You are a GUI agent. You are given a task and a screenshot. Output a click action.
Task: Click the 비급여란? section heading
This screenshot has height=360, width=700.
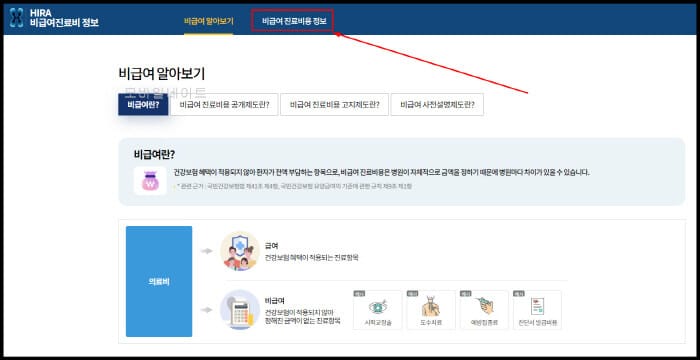(x=154, y=155)
